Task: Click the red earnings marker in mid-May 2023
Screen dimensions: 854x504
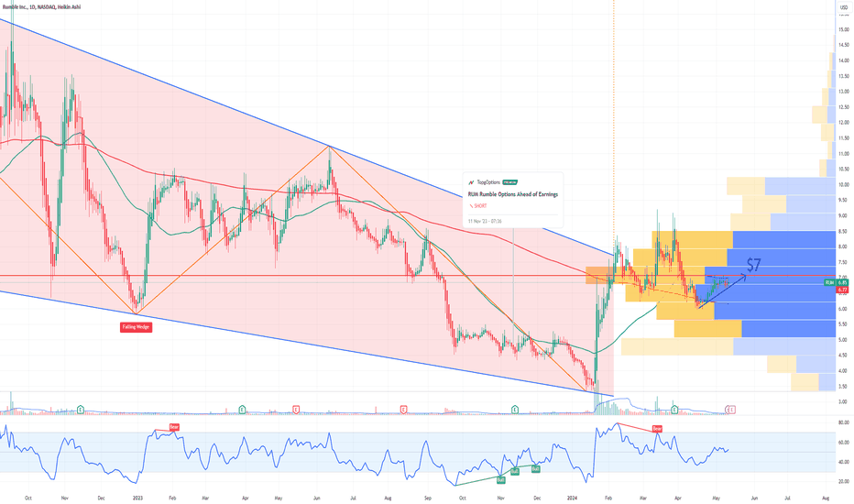Action: pyautogui.click(x=296, y=409)
